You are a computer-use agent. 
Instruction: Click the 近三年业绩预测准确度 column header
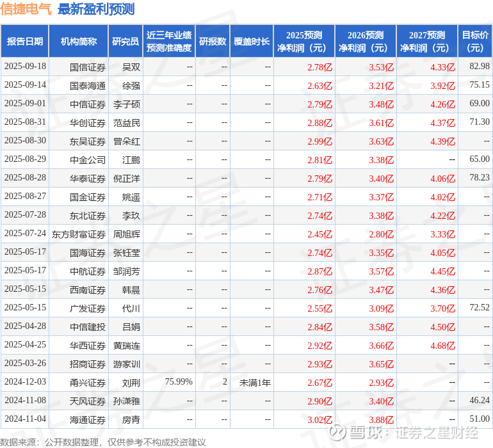click(169, 41)
